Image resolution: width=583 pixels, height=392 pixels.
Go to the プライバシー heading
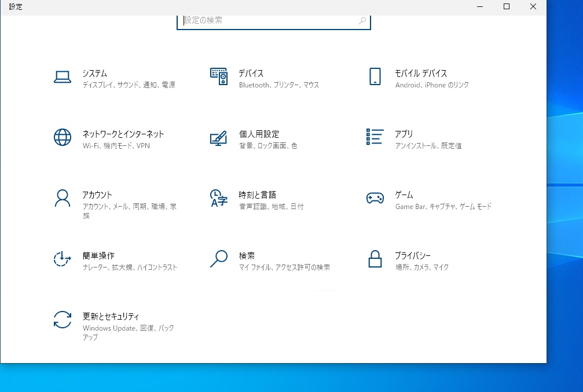(x=413, y=255)
